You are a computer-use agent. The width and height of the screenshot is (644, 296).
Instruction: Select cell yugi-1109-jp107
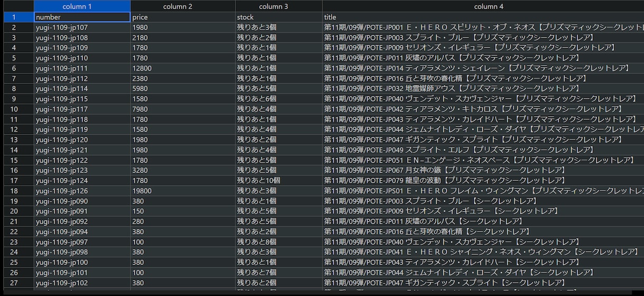(82, 27)
